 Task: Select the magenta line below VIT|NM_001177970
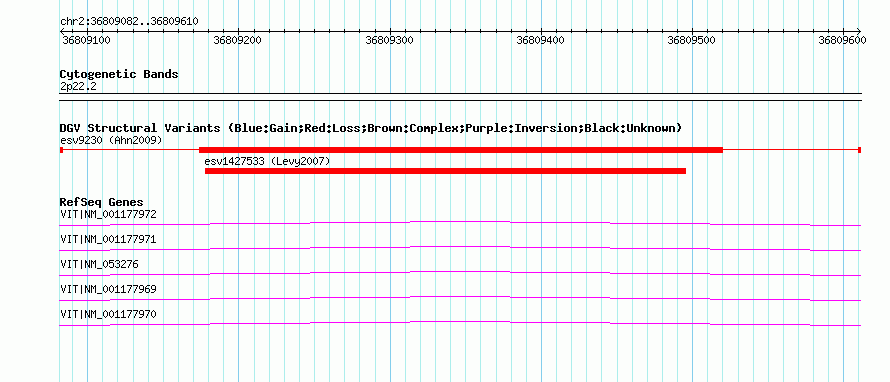tap(460, 324)
